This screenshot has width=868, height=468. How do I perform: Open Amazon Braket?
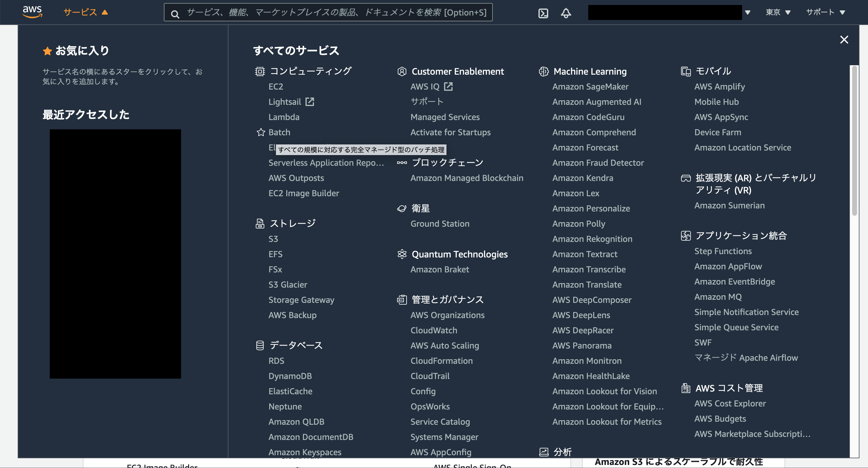point(439,269)
